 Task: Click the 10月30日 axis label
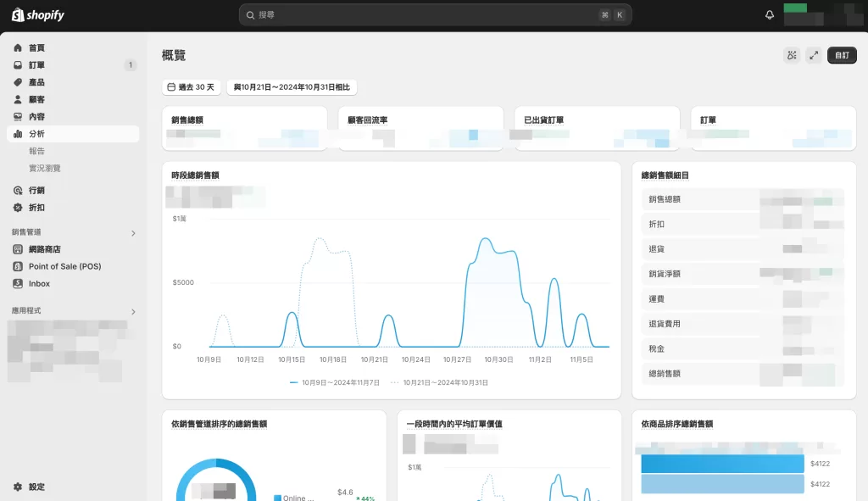tap(498, 359)
